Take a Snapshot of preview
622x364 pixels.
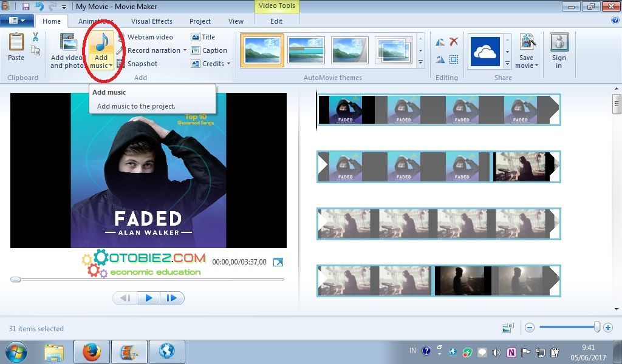point(137,64)
